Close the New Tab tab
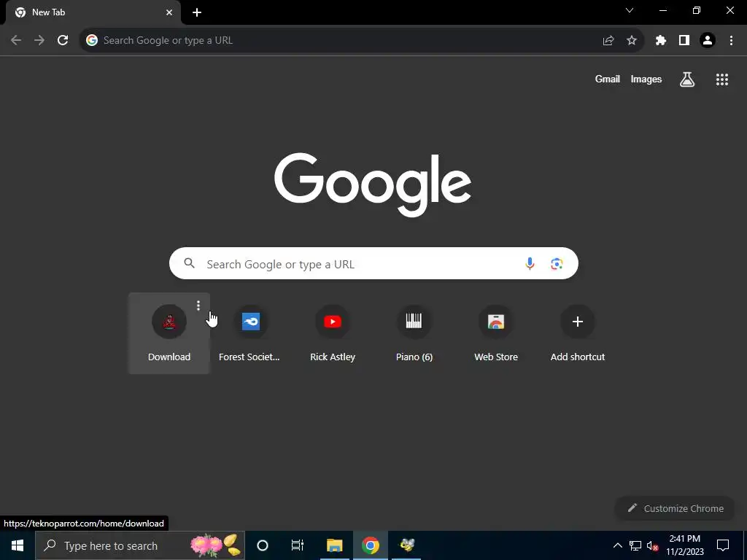Screen dimensions: 747x560 point(169,12)
